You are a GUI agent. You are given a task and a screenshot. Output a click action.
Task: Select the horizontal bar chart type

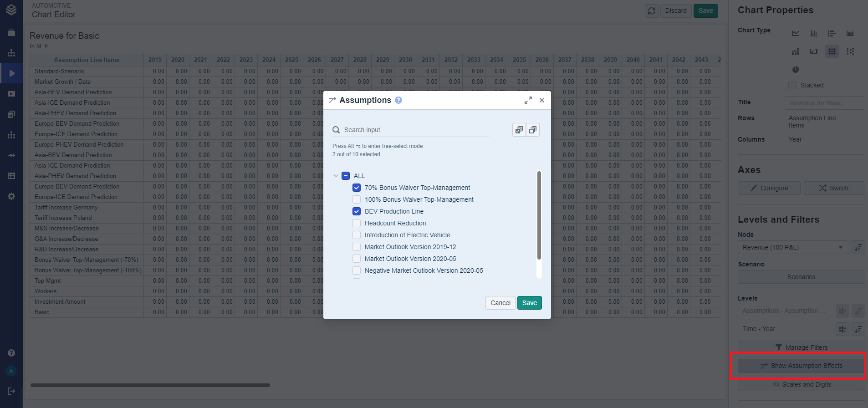point(832,33)
